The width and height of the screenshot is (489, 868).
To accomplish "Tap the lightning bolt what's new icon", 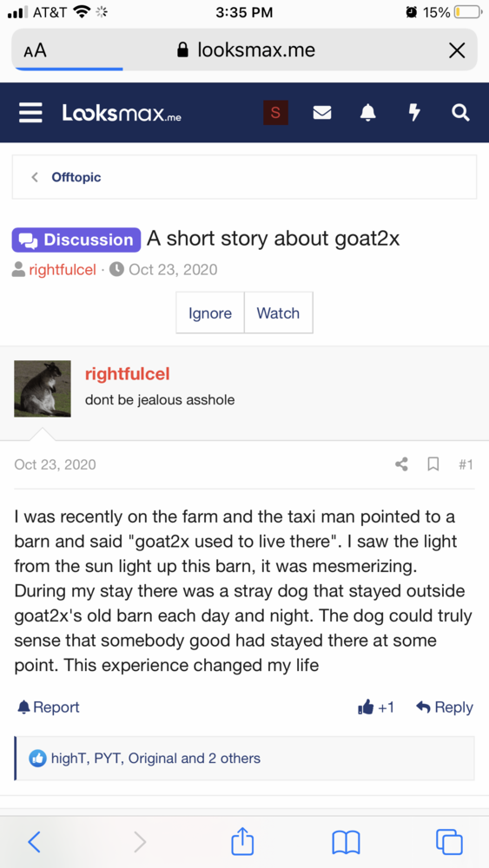I will click(x=414, y=113).
